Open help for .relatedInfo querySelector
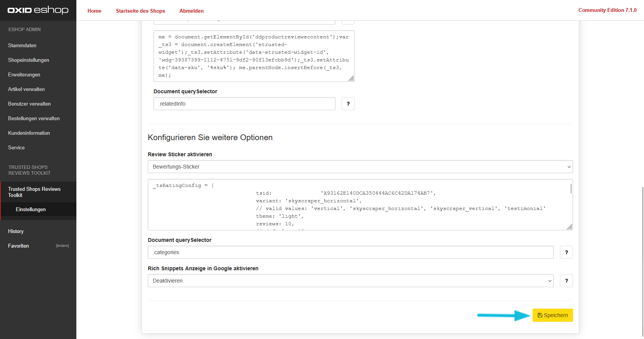 [x=348, y=104]
